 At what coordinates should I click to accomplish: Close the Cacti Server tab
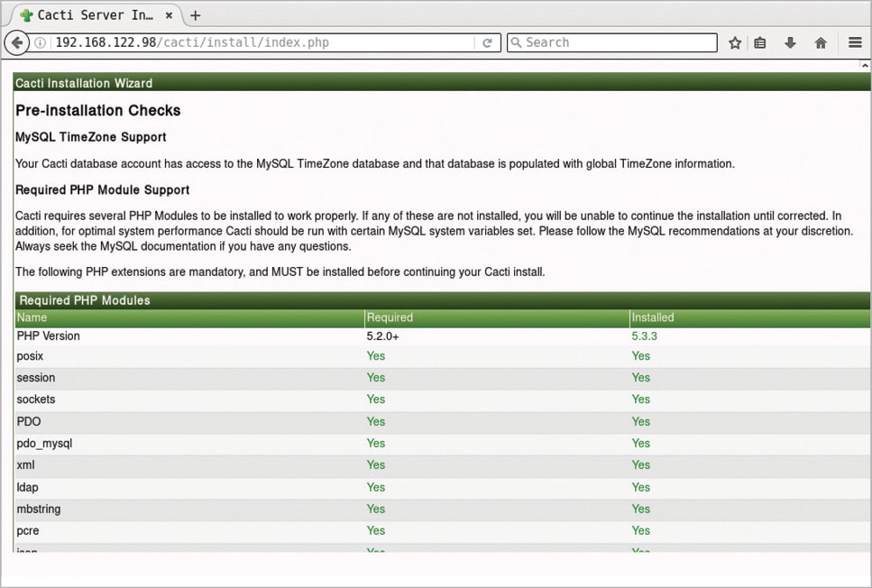coord(169,15)
